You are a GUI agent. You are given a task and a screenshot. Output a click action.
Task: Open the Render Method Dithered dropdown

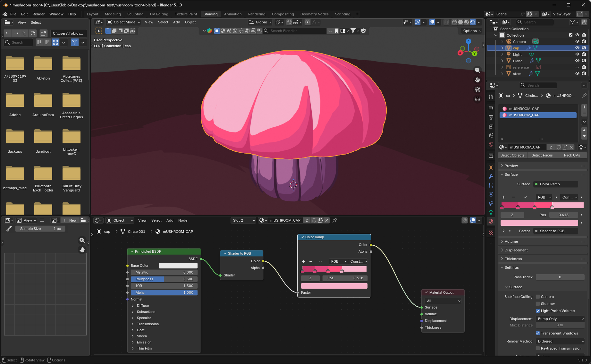click(x=560, y=341)
